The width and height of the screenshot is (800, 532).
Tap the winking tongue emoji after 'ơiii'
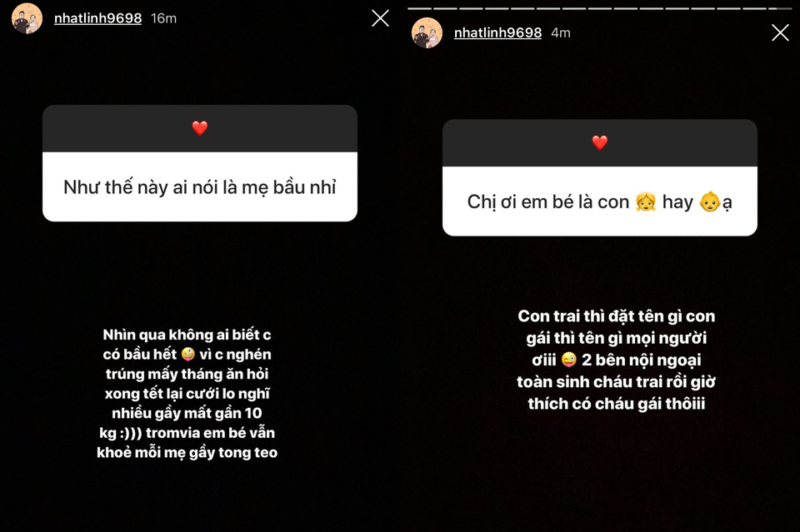click(x=568, y=360)
